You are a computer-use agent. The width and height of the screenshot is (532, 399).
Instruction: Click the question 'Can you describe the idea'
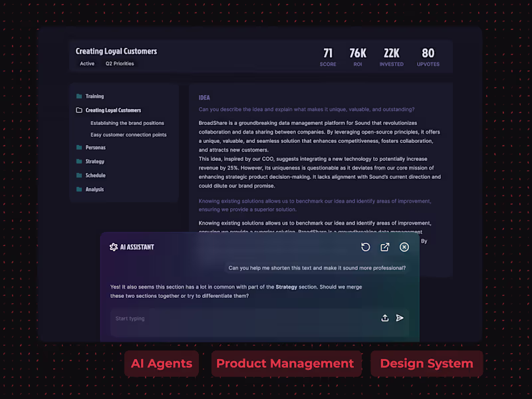pos(307,109)
